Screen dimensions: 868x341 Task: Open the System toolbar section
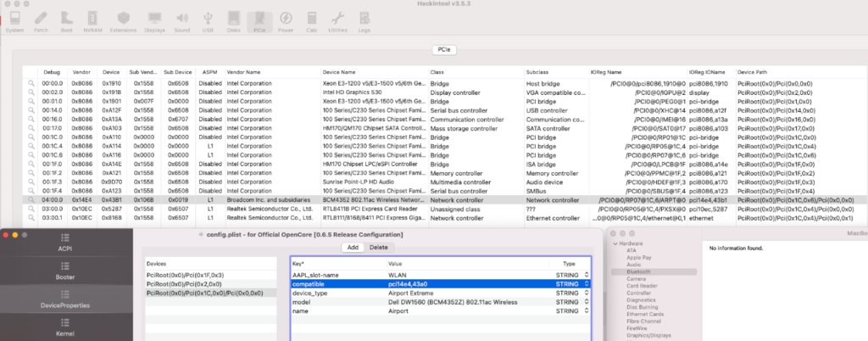click(x=15, y=20)
